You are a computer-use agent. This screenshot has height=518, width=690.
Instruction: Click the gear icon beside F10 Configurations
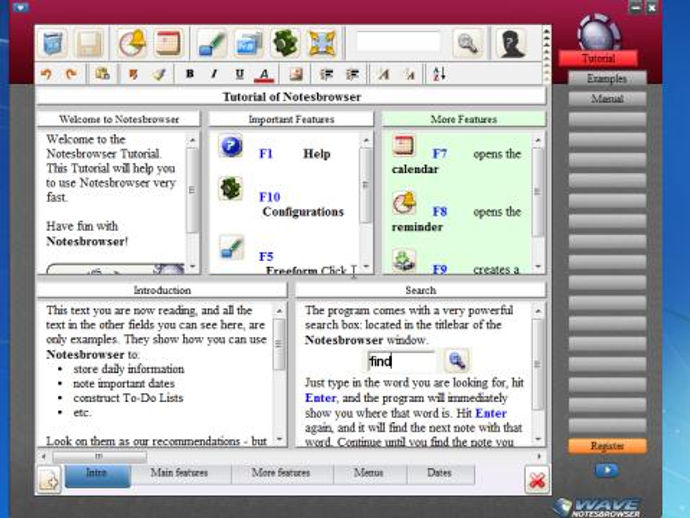coord(231,188)
